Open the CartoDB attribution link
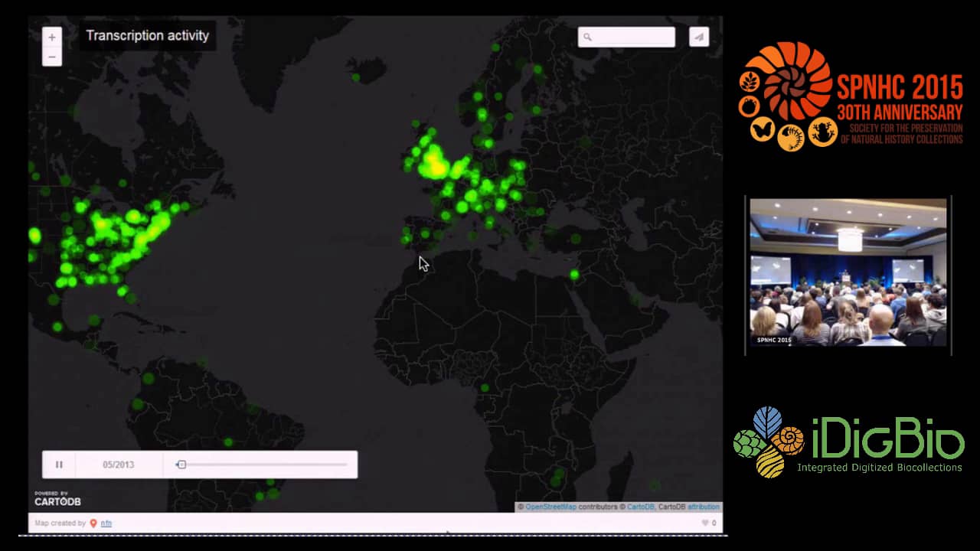Viewport: 980px width, 551px height. [641, 507]
